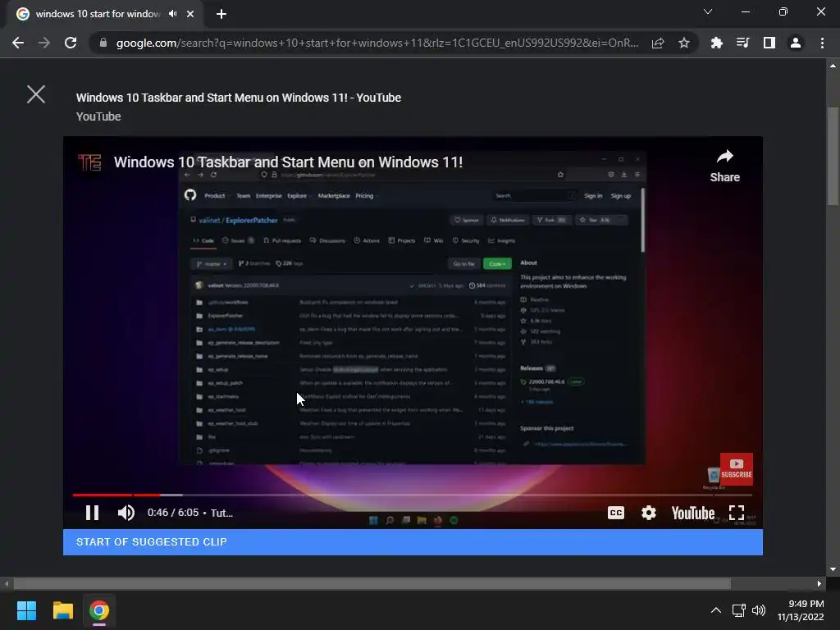Open Windows Start menu
Viewport: 840px width, 630px height.
(26, 610)
